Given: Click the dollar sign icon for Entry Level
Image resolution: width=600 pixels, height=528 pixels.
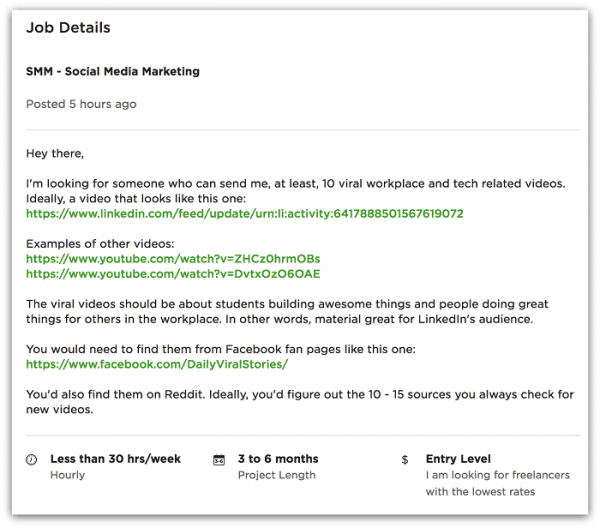Looking at the screenshot, I should click(x=404, y=460).
